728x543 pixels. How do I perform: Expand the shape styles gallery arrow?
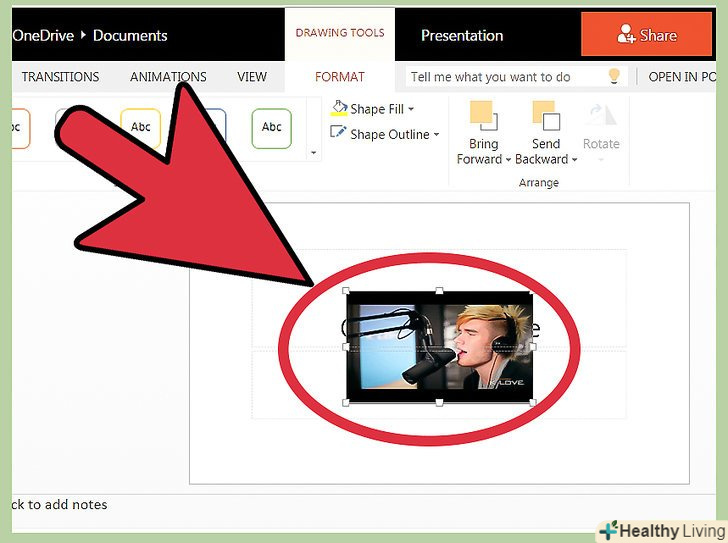pos(313,153)
